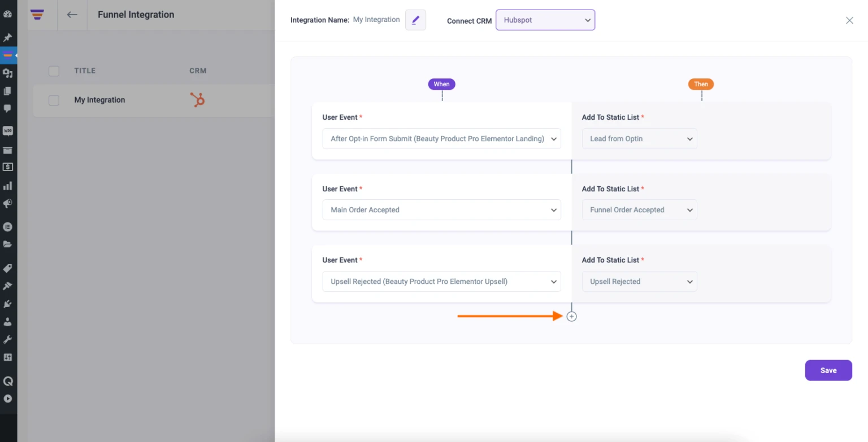Click the Funnel Integration page heading
Screen dimensions: 868x442
pos(136,15)
